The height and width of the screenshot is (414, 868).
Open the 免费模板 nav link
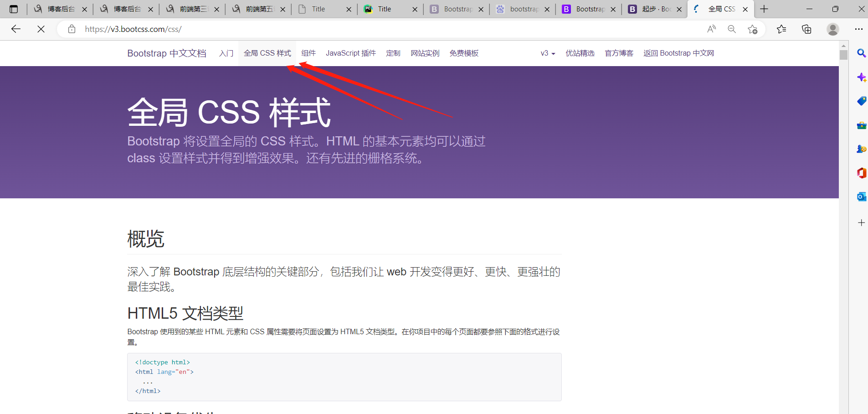tap(464, 53)
